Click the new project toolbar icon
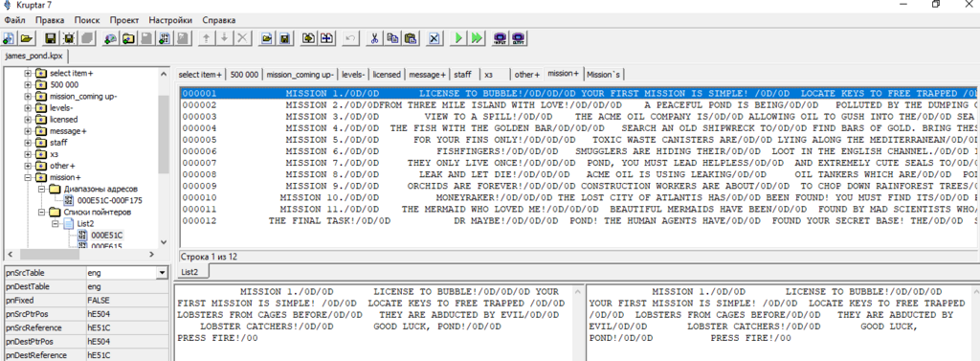 (x=10, y=38)
